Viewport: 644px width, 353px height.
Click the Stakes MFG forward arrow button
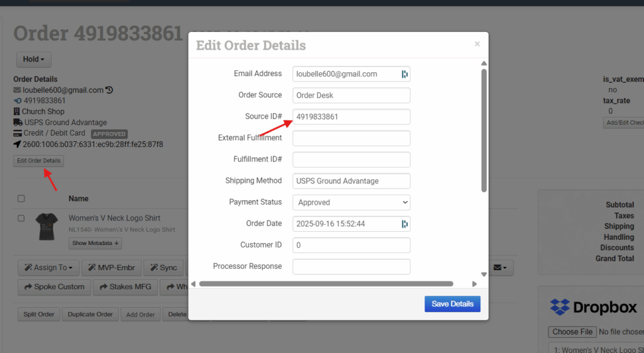[126, 287]
